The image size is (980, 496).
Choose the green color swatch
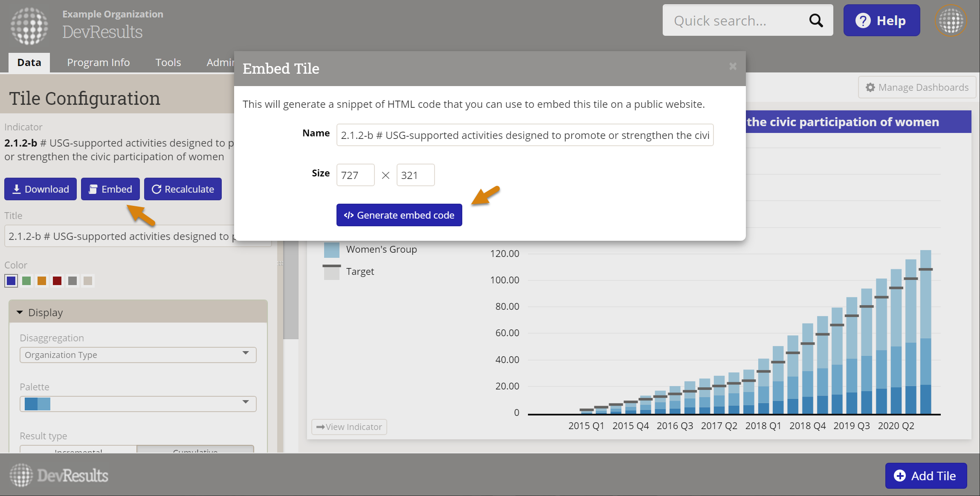[x=26, y=281]
